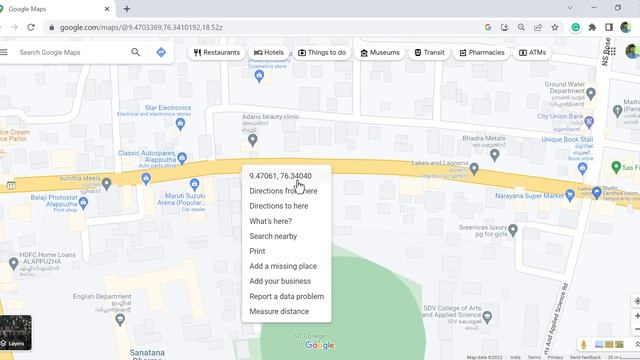The width and height of the screenshot is (640, 360).
Task: Show Transit category chip
Action: pyautogui.click(x=429, y=52)
